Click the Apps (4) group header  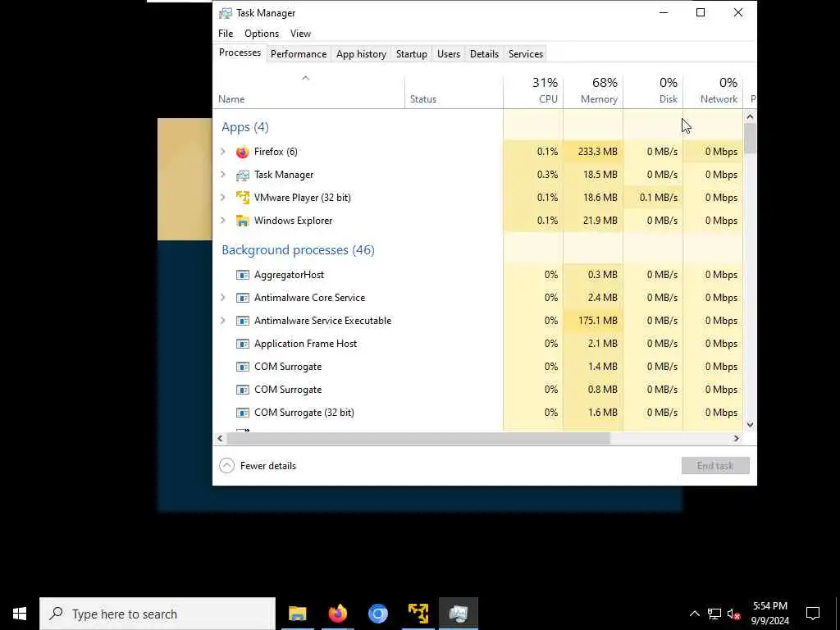(x=245, y=127)
